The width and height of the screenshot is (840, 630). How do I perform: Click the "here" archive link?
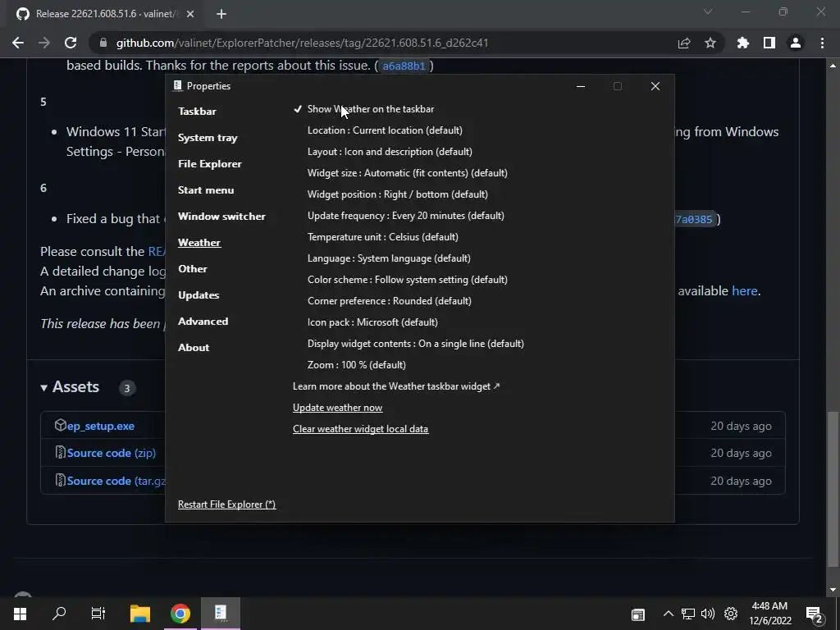click(x=745, y=291)
